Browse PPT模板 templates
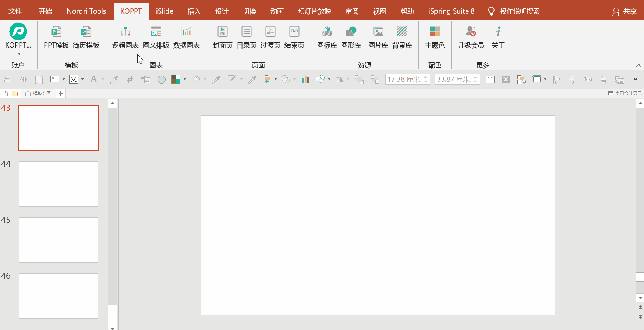 tap(56, 37)
